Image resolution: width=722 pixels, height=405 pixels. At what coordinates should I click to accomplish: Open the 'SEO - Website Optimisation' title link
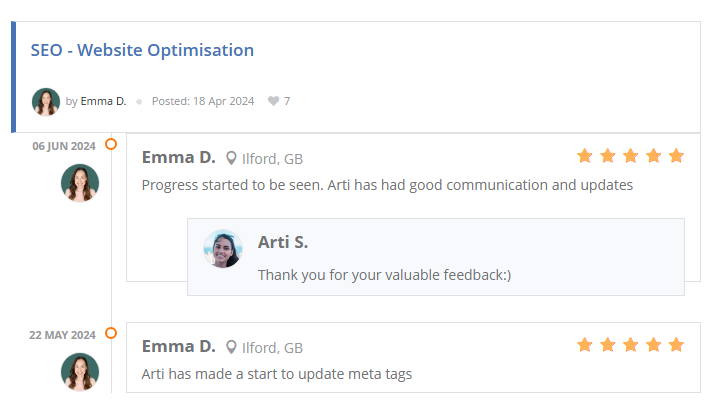click(142, 50)
